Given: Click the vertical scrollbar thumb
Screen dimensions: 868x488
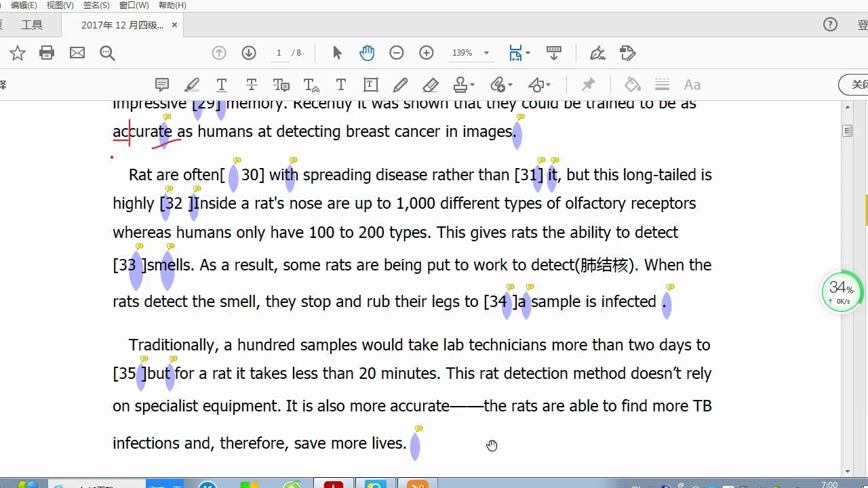Looking at the screenshot, I should (848, 131).
